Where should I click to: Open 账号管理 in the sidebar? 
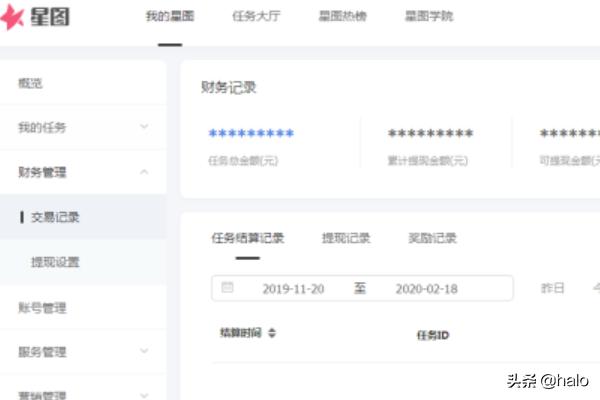pyautogui.click(x=42, y=308)
